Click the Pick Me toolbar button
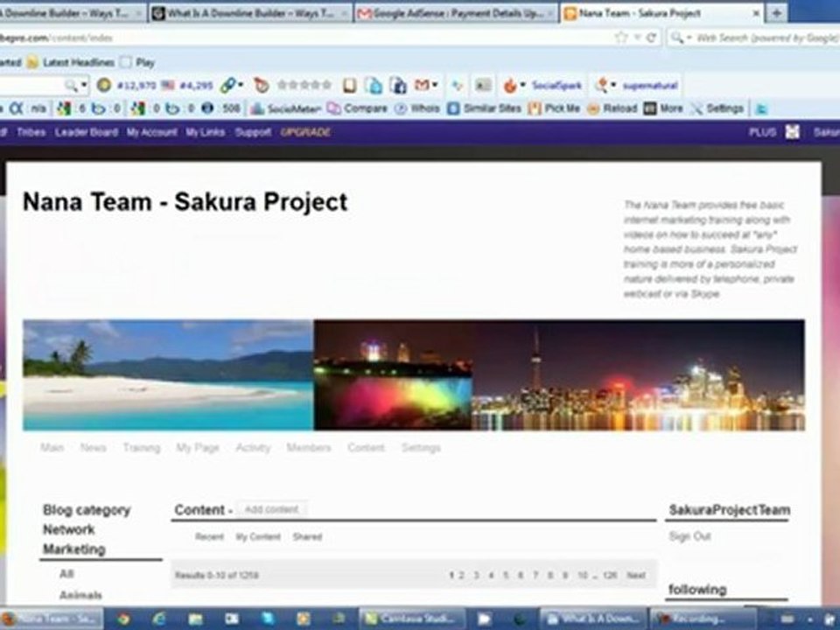The height and width of the screenshot is (630, 840). point(555,108)
